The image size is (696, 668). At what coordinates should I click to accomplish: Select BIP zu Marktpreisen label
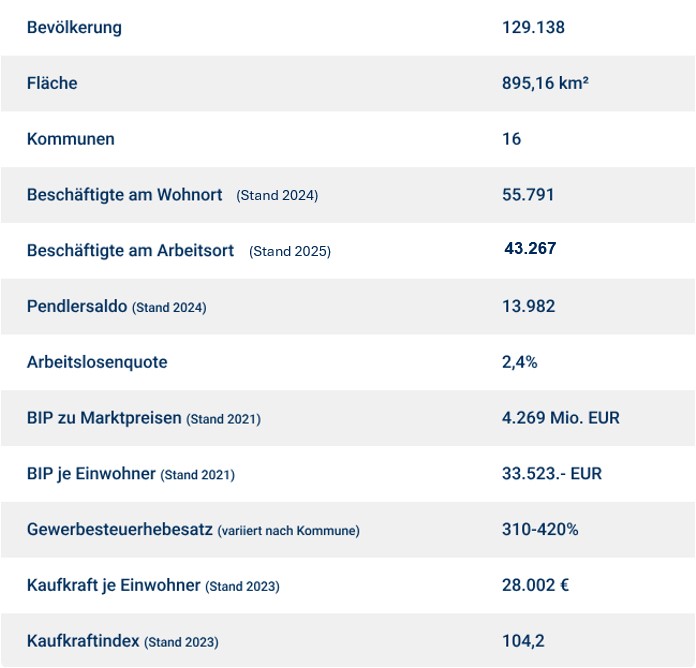coord(104,418)
